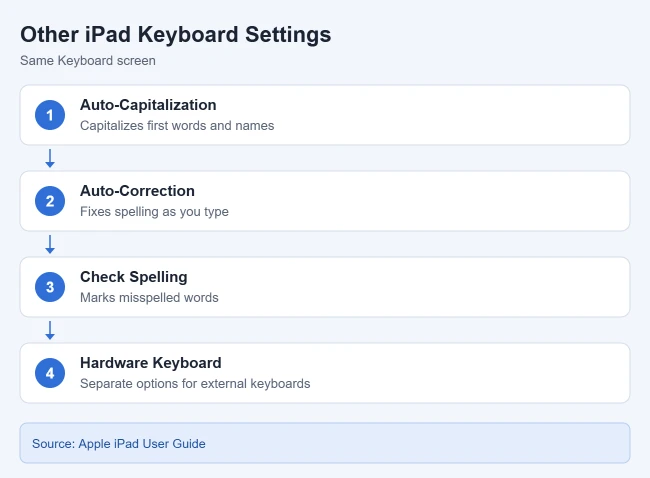Select the Hardware Keyboard heading

150,363
